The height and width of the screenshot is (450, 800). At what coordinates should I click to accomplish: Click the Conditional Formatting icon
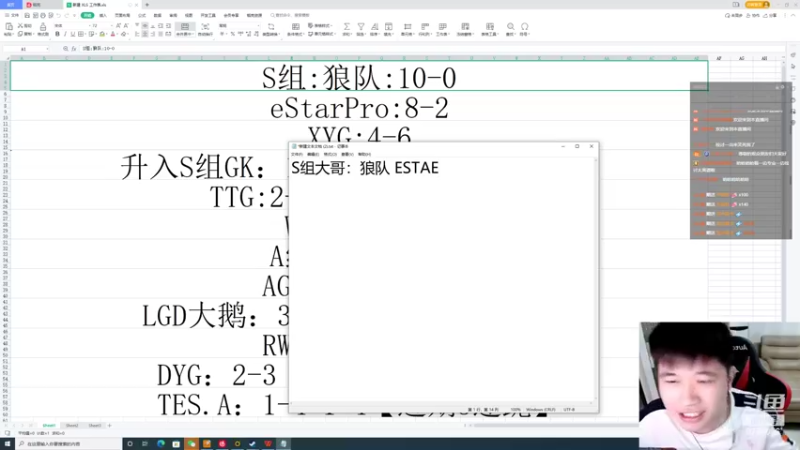pyautogui.click(x=296, y=27)
